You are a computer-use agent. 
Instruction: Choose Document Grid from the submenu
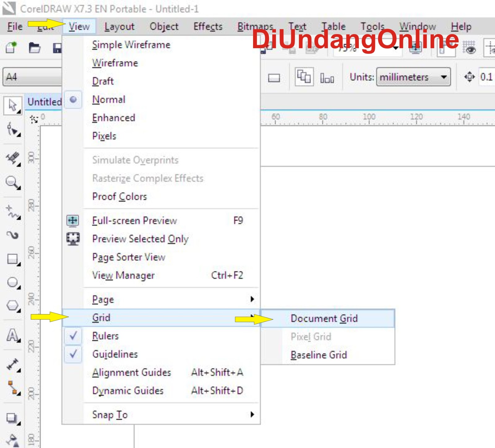[324, 318]
